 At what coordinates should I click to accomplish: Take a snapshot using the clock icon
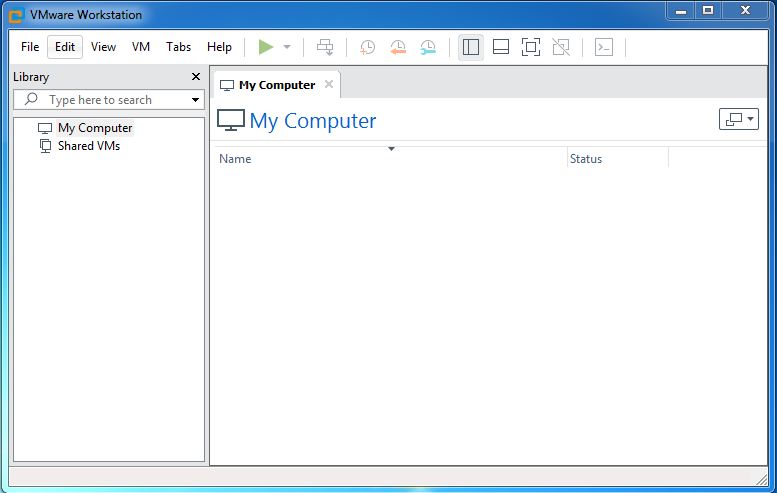368,47
